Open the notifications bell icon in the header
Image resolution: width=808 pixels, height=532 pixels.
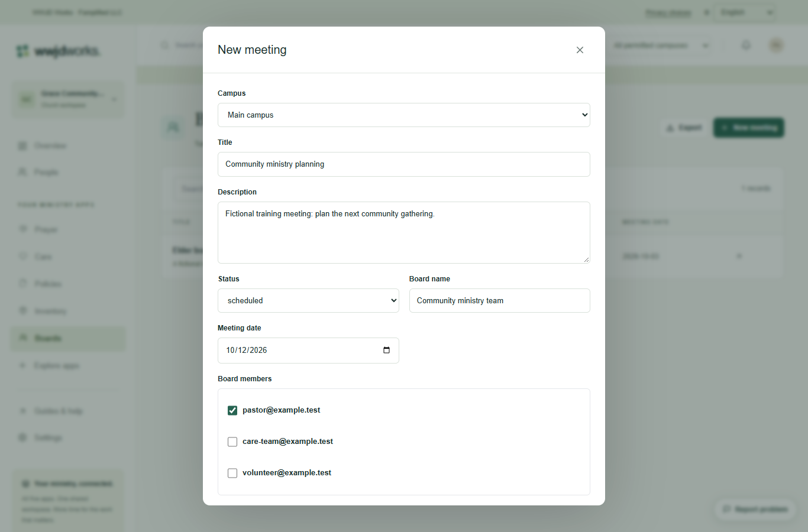(x=746, y=46)
